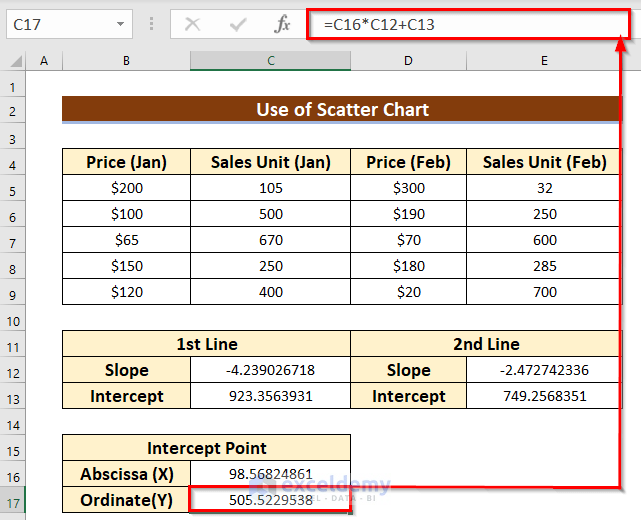The image size is (641, 520).
Task: Select column C header
Action: pos(270,62)
